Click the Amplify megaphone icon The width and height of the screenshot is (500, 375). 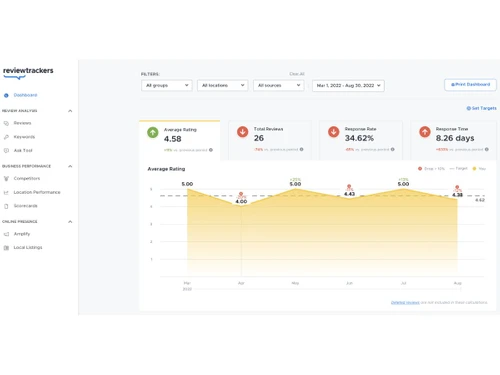(6, 234)
